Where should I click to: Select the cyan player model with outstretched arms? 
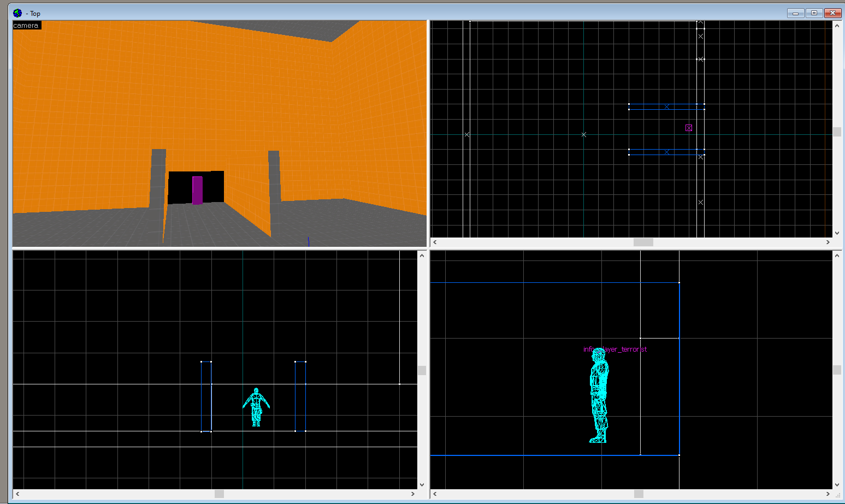click(x=256, y=407)
